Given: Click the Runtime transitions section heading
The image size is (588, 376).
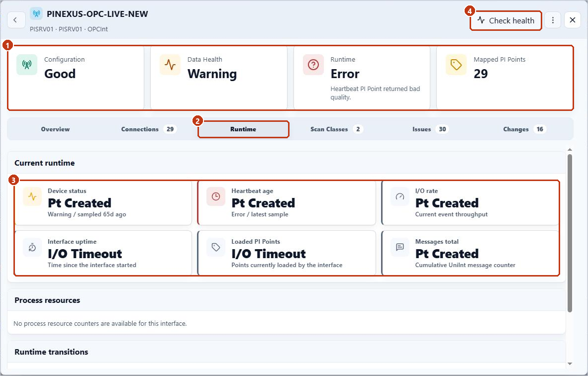Looking at the screenshot, I should [51, 352].
